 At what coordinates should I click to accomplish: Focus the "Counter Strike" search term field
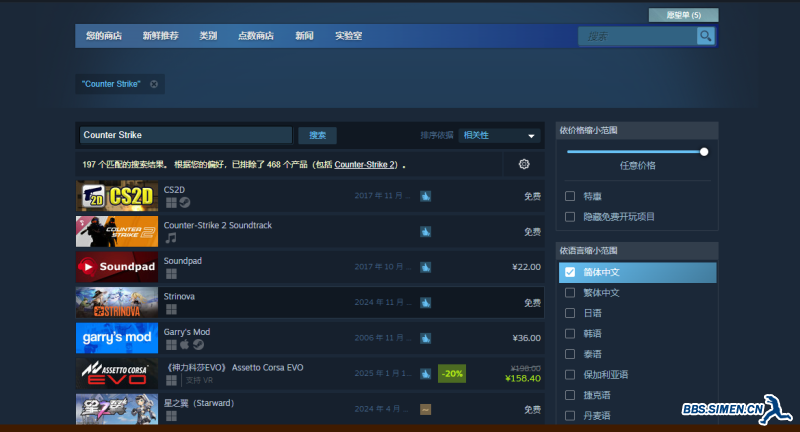click(186, 135)
